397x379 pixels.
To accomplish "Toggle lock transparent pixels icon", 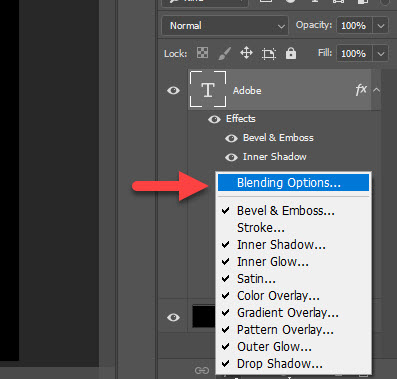I will pyautogui.click(x=202, y=53).
